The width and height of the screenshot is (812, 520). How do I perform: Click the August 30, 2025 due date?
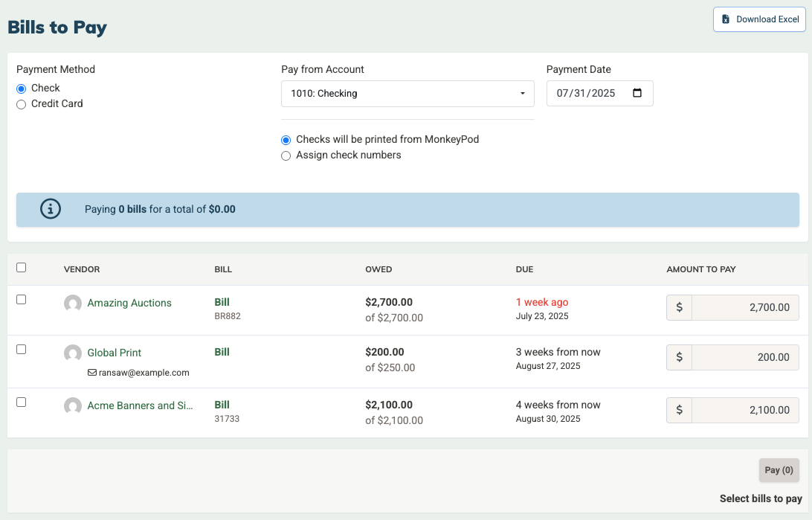pos(548,419)
